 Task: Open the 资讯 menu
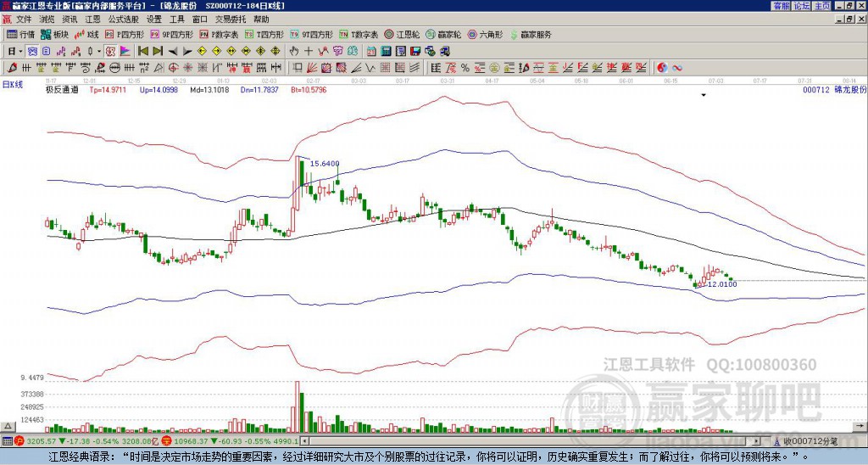tap(70, 20)
